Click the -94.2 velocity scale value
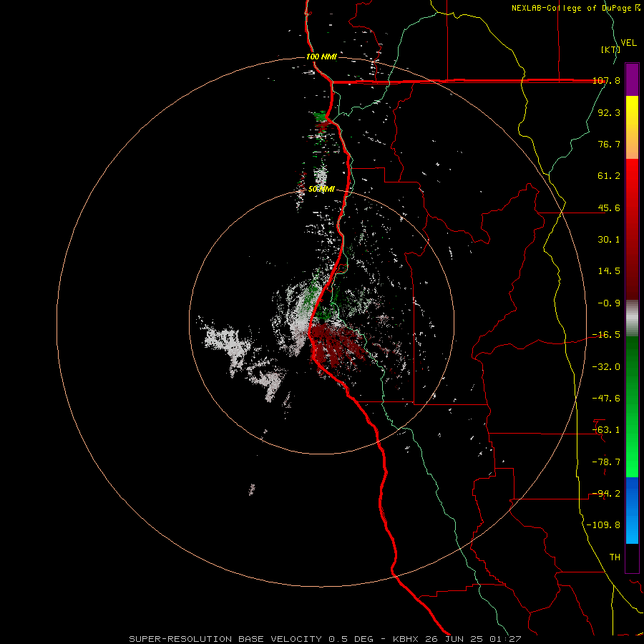The width and height of the screenshot is (644, 644). [x=606, y=494]
